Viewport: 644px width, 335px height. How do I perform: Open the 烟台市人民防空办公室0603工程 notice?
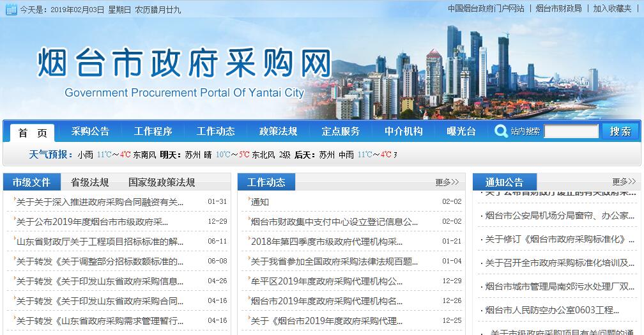[x=552, y=310]
